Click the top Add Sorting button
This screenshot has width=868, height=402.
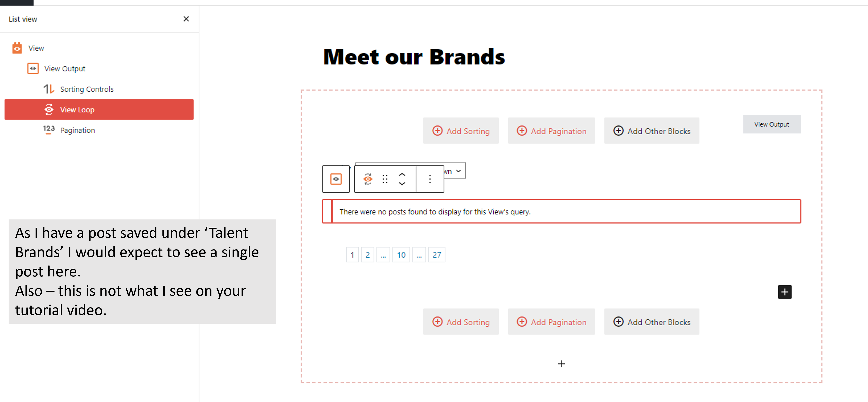pyautogui.click(x=461, y=131)
